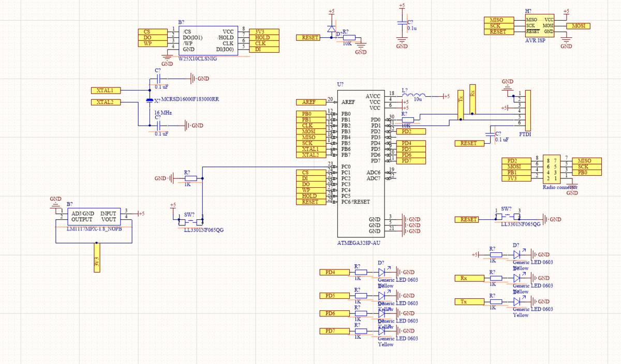Image resolution: width=621 pixels, height=364 pixels.
Task: Select the diode next to the RESET pull-up resistor
Action: 331,29
